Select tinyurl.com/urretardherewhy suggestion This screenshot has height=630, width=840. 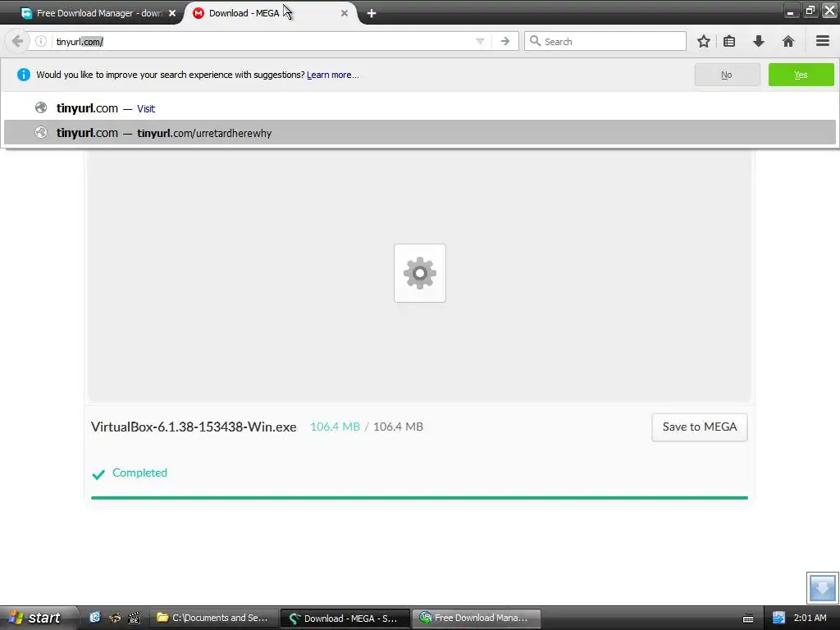(420, 133)
